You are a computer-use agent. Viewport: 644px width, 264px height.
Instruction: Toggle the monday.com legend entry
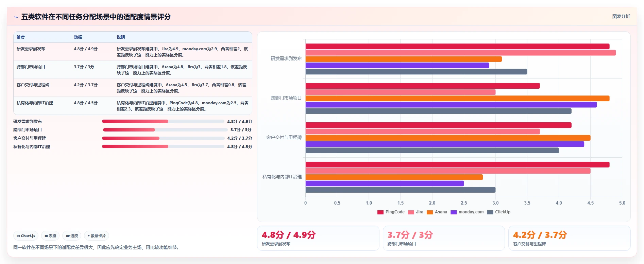pyautogui.click(x=467, y=212)
